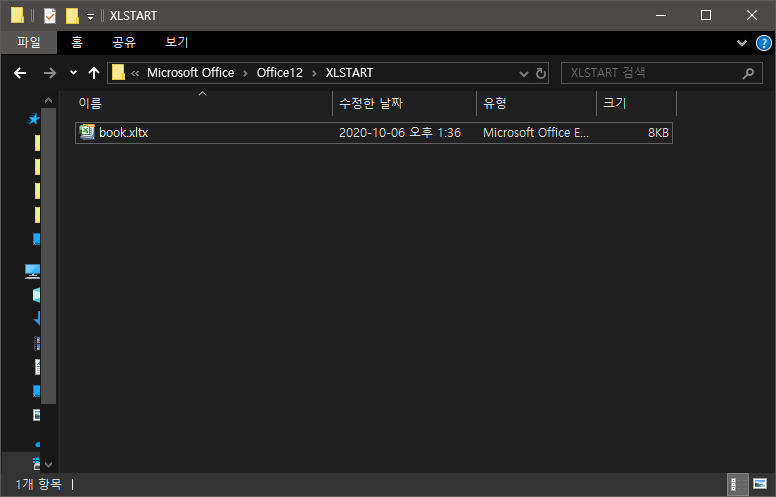Switch to the 홈 ribbon tab
The image size is (776, 497).
tap(77, 43)
